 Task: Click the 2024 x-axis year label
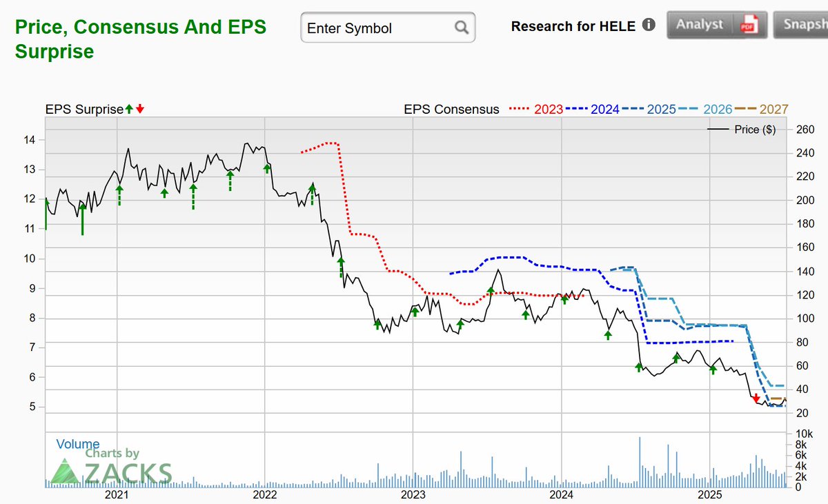(562, 495)
